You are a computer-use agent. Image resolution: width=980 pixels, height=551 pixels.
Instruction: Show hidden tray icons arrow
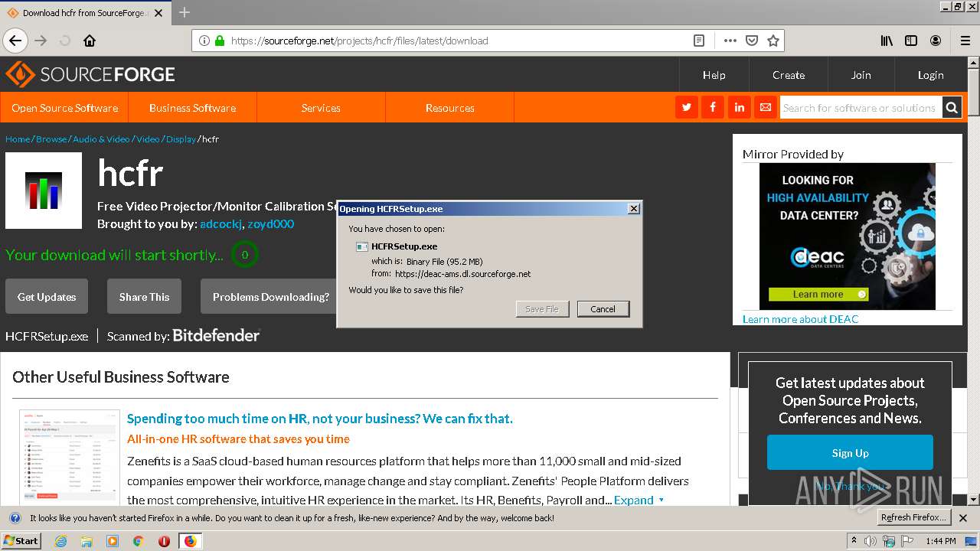point(854,540)
